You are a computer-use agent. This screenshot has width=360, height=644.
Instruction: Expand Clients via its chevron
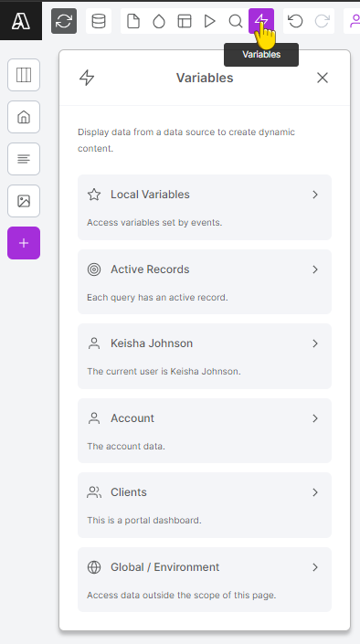click(315, 492)
